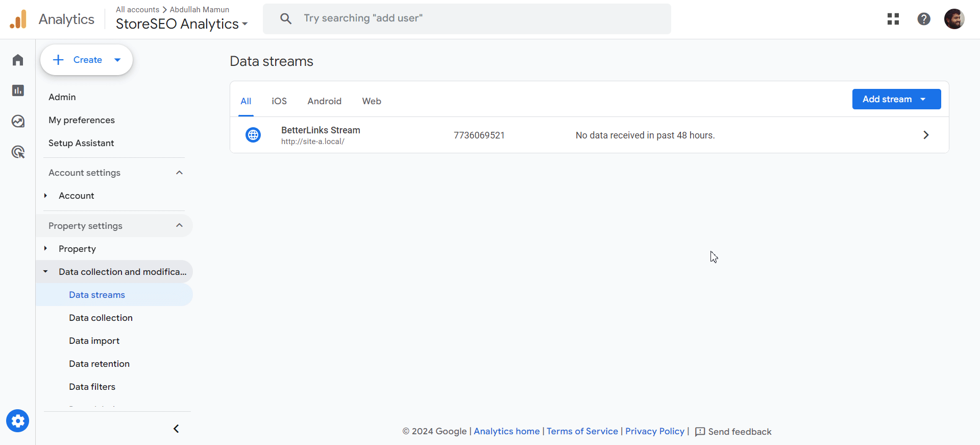
Task: Open the Terms of Service link
Action: tap(582, 431)
